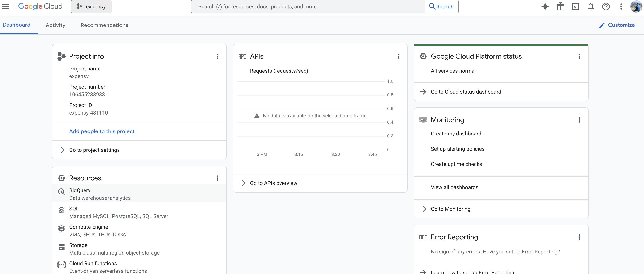Open the notifications bell
Viewport: 644px width, 274px height.
[x=590, y=6]
